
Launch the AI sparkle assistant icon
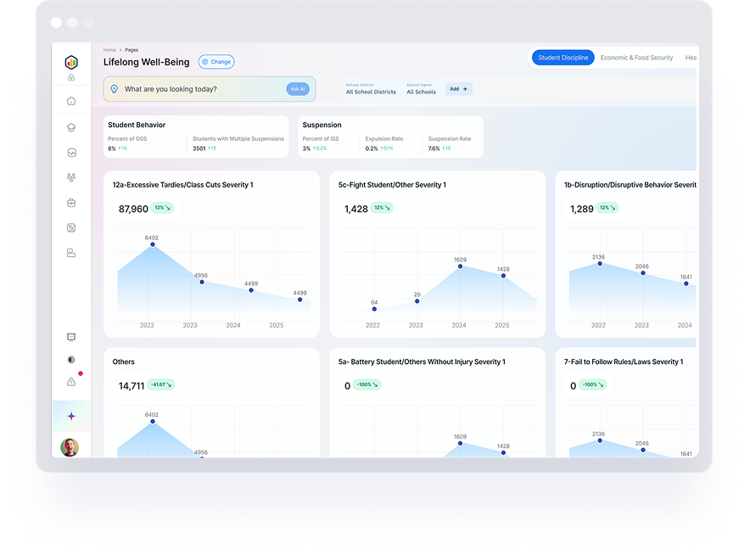[x=71, y=416]
